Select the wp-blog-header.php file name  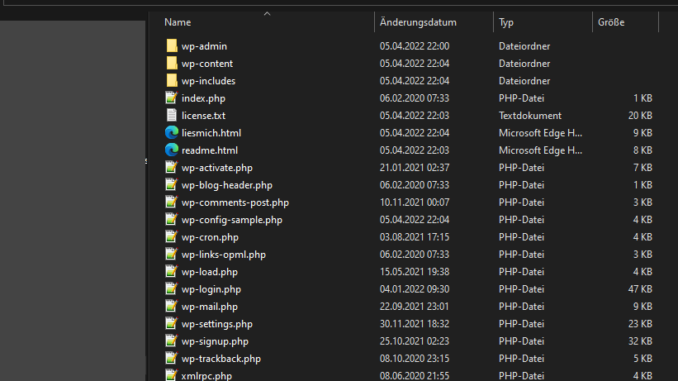click(x=227, y=185)
